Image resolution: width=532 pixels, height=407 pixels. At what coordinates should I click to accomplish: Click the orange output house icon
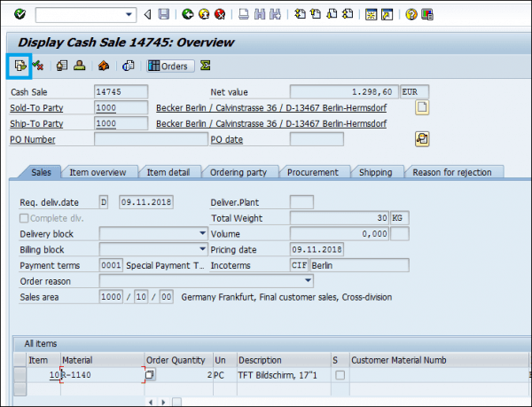tap(104, 66)
